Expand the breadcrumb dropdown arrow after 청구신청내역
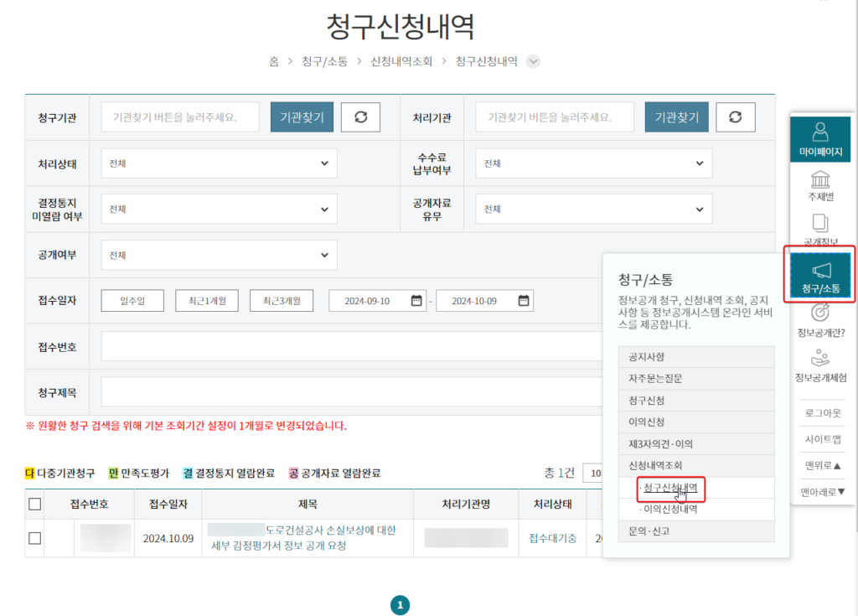 coord(533,61)
